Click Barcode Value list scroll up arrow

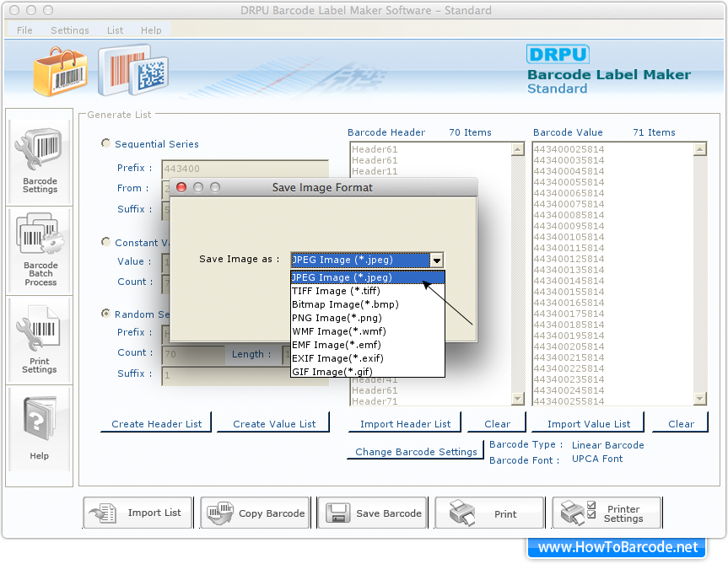coord(699,149)
